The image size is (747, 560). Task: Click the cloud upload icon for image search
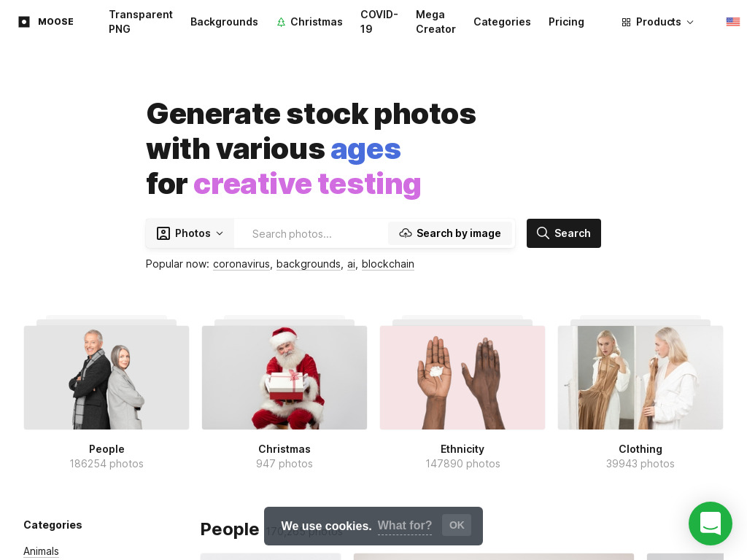tap(406, 233)
